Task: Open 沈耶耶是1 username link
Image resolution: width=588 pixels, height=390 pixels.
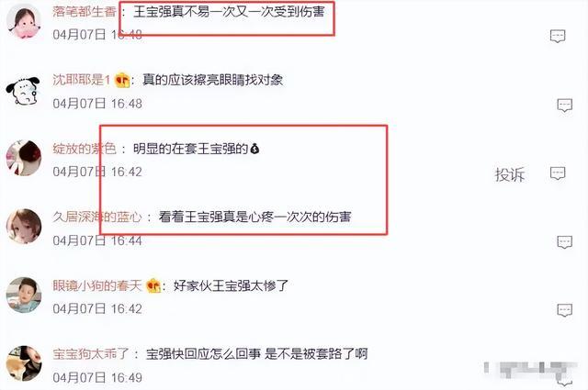Action: click(82, 80)
